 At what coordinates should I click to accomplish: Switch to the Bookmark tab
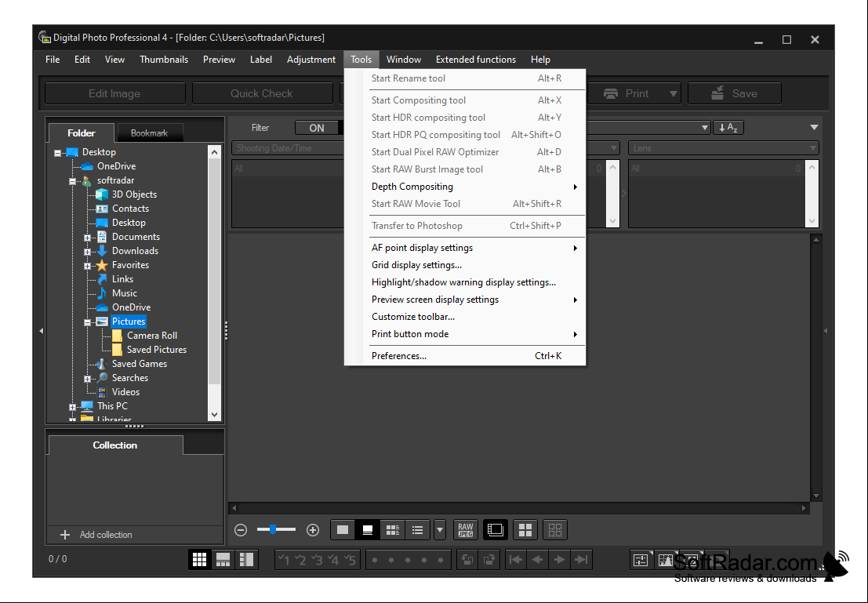click(150, 133)
